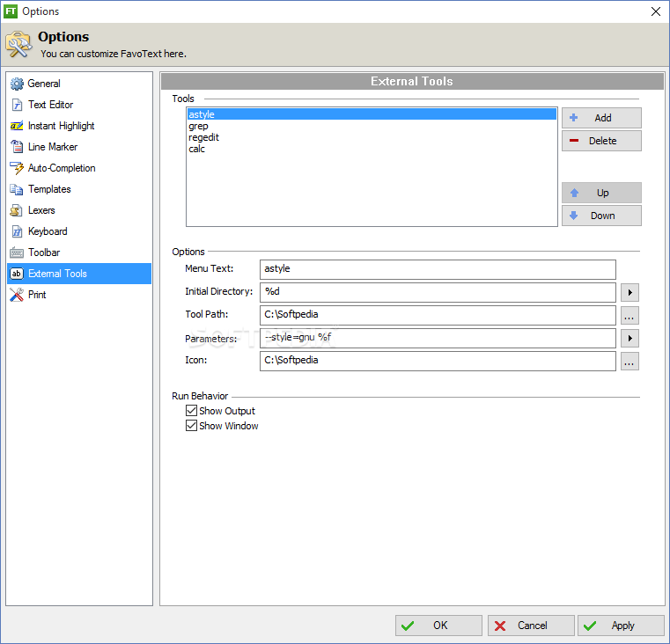Click the General gear icon
The height and width of the screenshot is (644, 670).
pyautogui.click(x=17, y=84)
